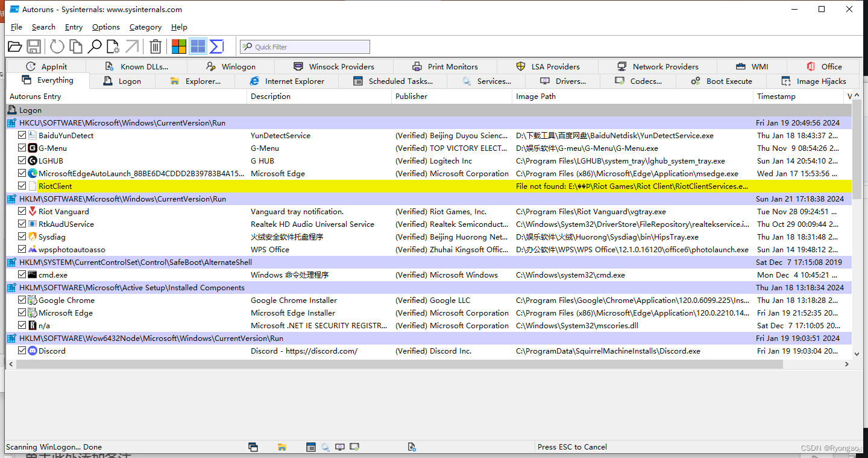Uncheck the n/a mscories.dll checkbox
The width and height of the screenshot is (868, 458).
click(x=22, y=326)
